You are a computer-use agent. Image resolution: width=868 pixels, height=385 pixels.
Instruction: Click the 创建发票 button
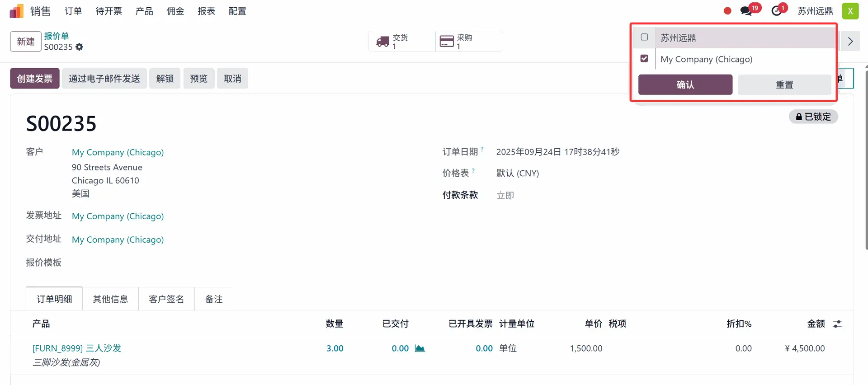pos(35,79)
